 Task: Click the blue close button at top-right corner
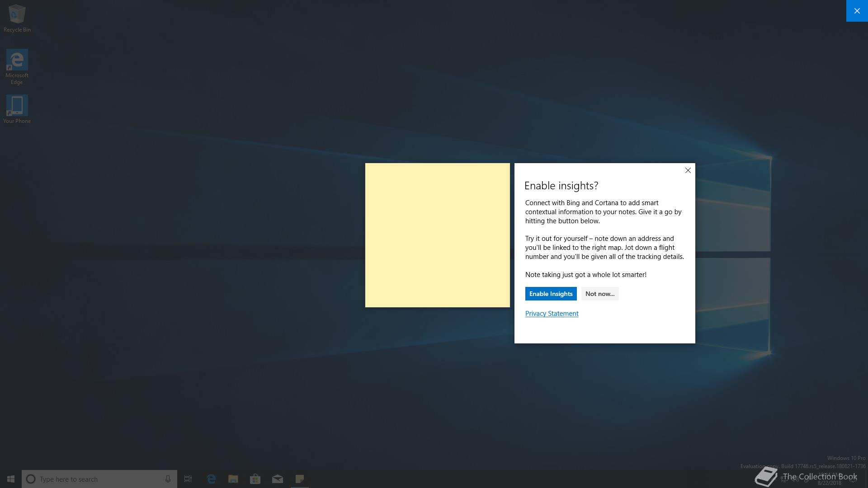tap(857, 11)
